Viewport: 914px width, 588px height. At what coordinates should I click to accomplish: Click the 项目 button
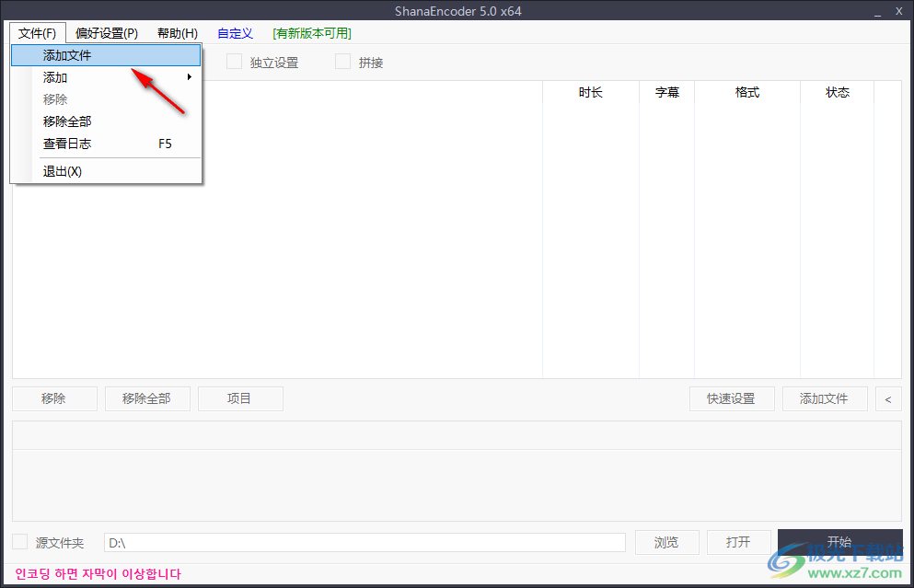(240, 398)
